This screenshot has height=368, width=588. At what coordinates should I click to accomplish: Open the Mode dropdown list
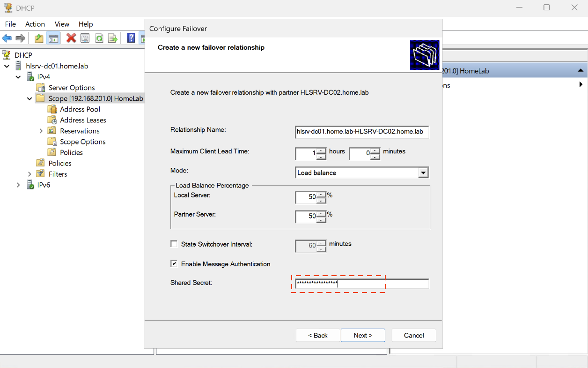[423, 173]
